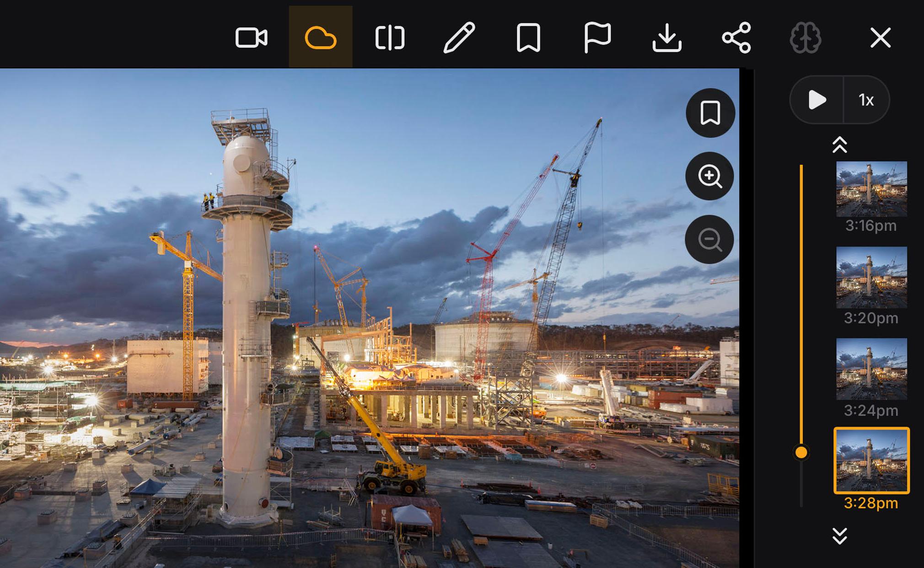Click the 3:16pm time label
This screenshot has height=568, width=924.
[871, 226]
